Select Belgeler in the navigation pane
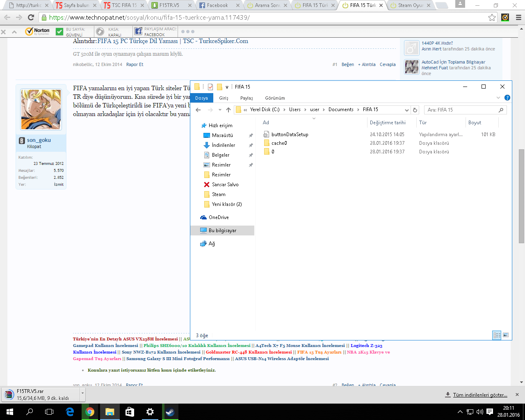 click(x=221, y=155)
